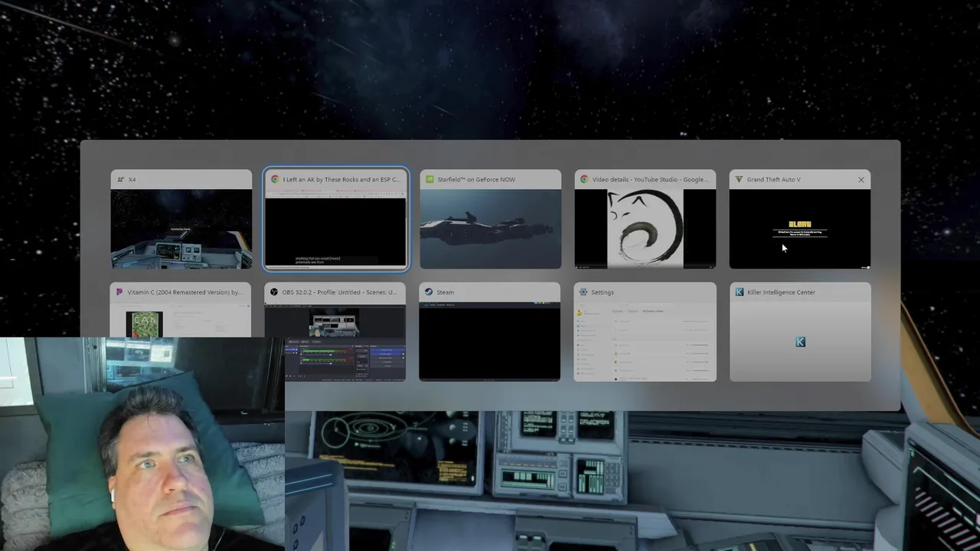
Task: Click the 'Steam' title text
Action: coord(445,292)
